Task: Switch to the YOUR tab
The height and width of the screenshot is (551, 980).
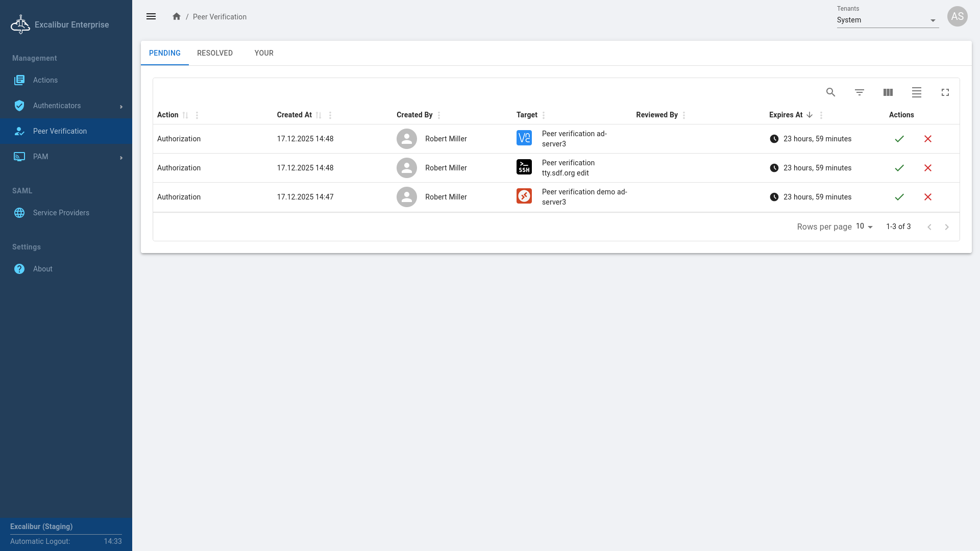Action: pos(264,53)
